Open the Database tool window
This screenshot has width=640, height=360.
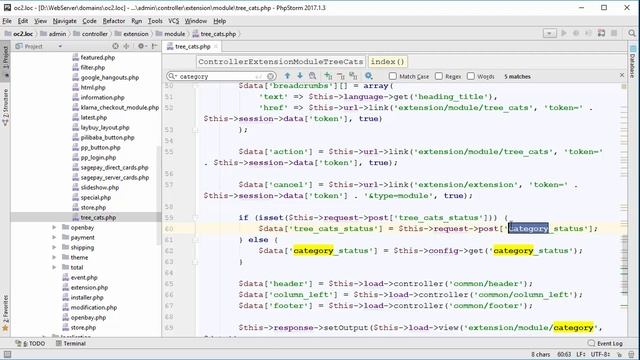point(633,61)
